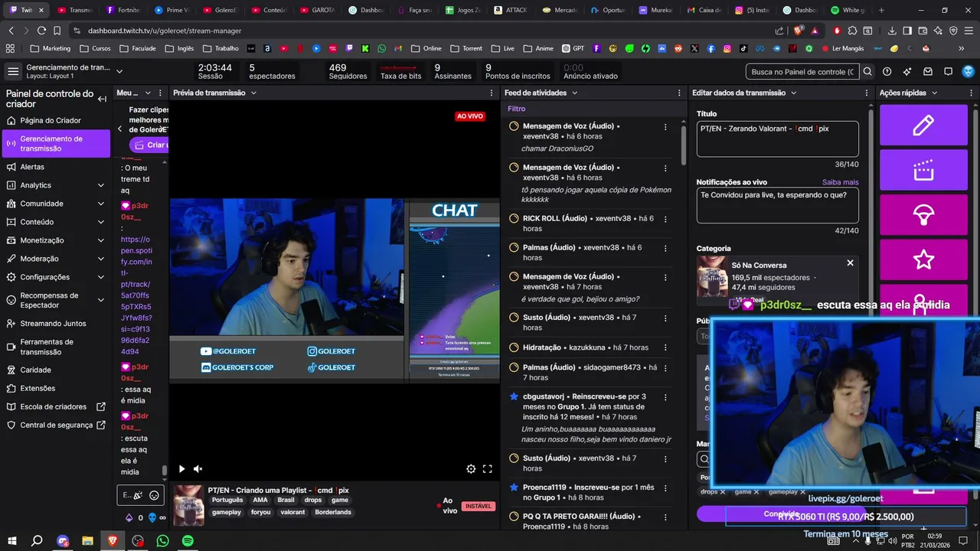Click the parachute raid quick action
This screenshot has height=551, width=980.
point(923,215)
